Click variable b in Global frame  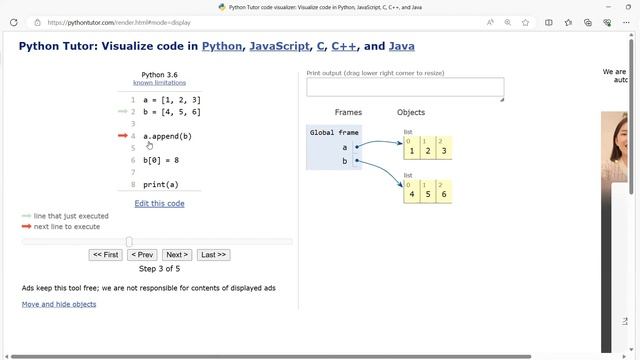click(x=344, y=161)
